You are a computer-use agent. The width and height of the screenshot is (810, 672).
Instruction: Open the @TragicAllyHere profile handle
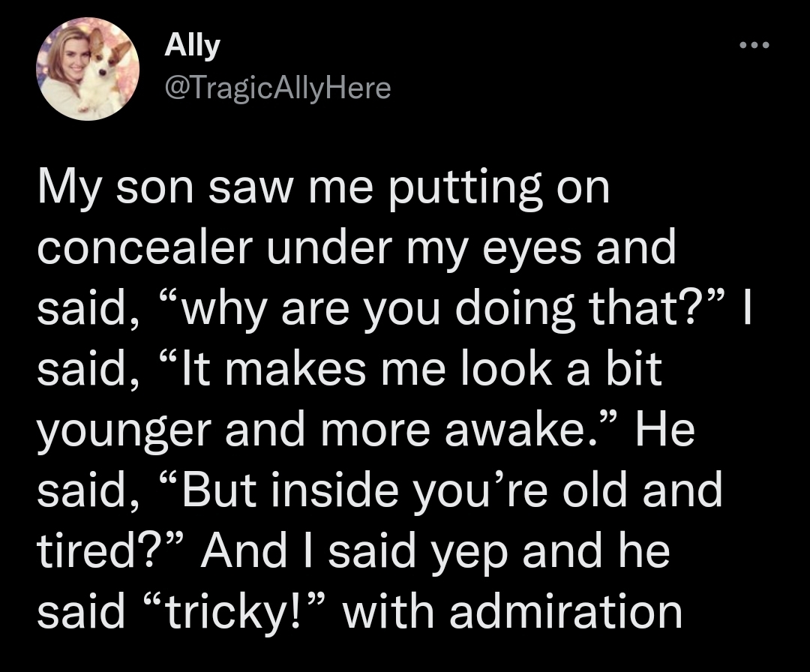277,88
